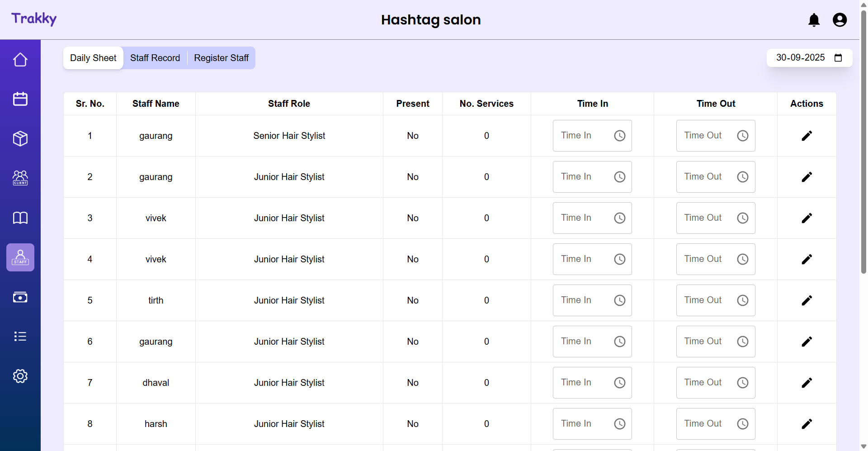Screen dimensions: 868x451
Task: Open the calendar appointments sidebar icon
Action: 20,99
